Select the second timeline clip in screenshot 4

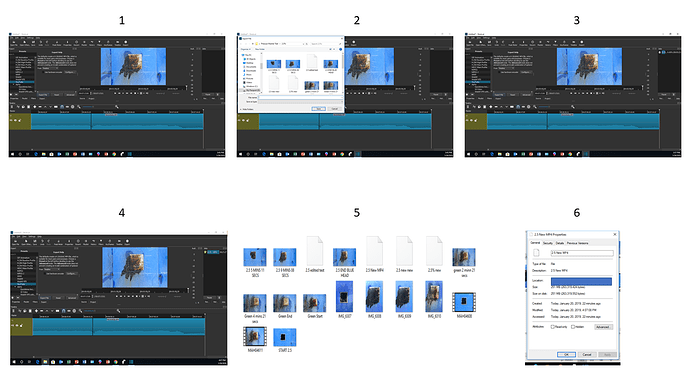(149, 327)
